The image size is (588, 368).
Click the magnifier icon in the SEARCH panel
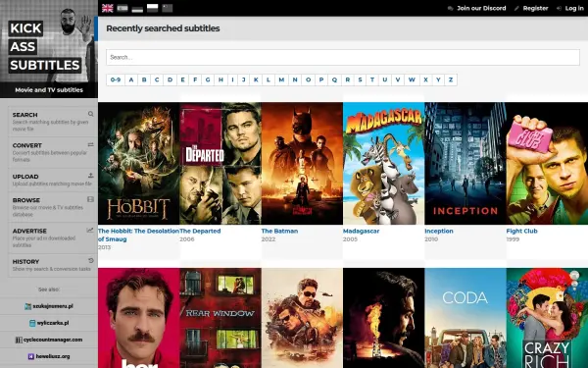tap(91, 114)
